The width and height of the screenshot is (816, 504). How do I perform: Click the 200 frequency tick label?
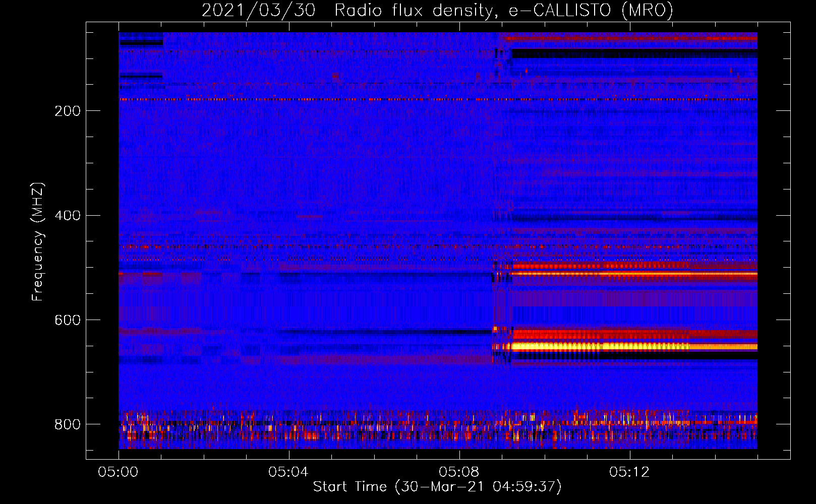(x=68, y=111)
